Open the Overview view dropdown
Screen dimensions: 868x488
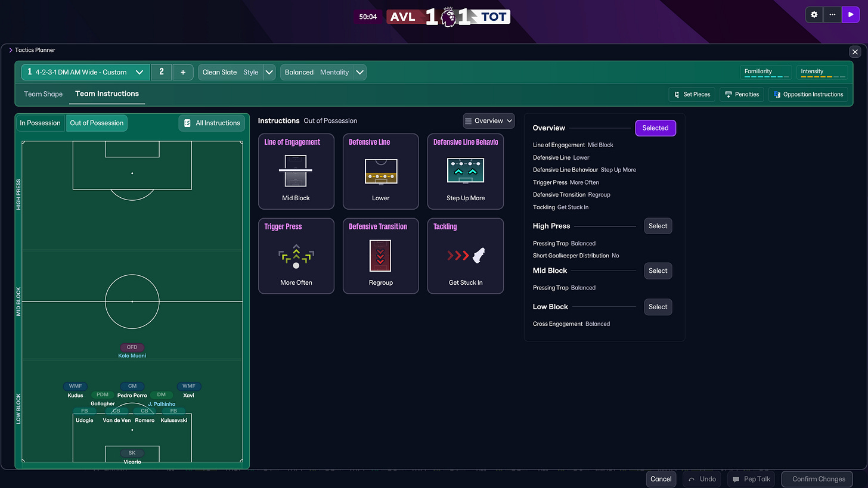(x=489, y=120)
